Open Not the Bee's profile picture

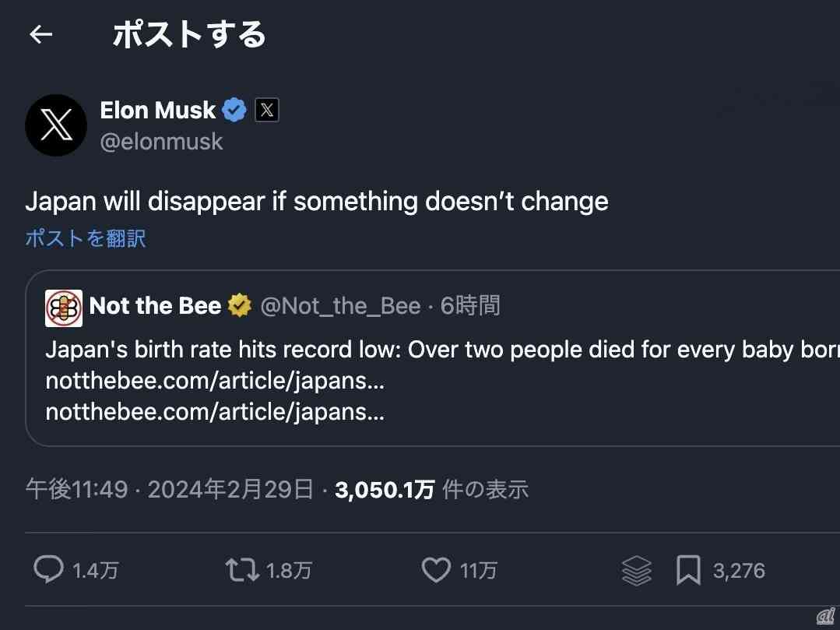tap(63, 307)
